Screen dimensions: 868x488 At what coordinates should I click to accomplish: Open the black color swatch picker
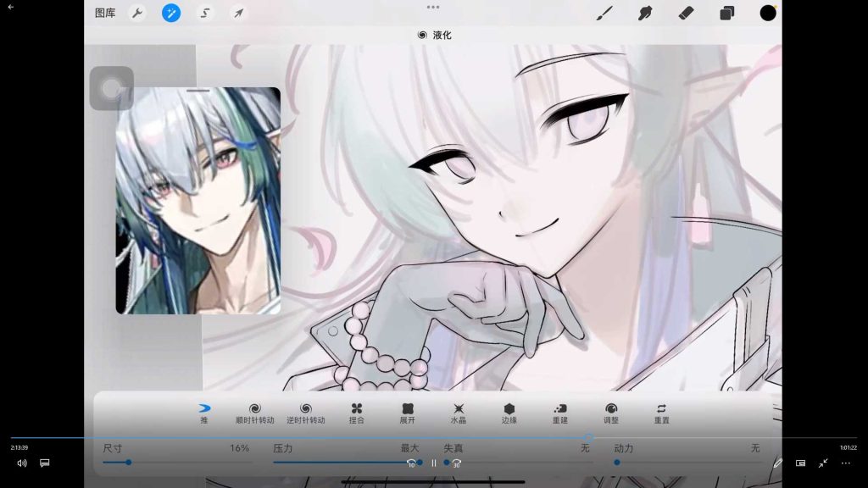click(768, 13)
